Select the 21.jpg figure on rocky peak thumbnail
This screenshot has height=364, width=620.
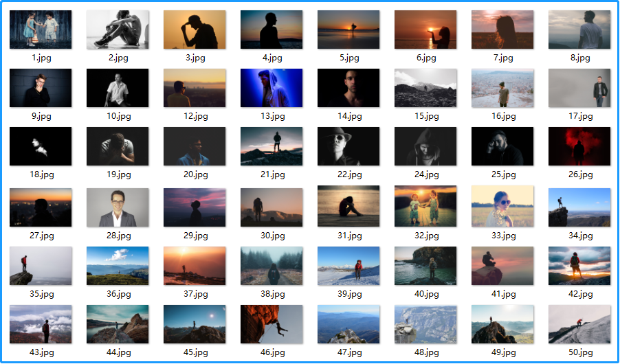(x=272, y=146)
